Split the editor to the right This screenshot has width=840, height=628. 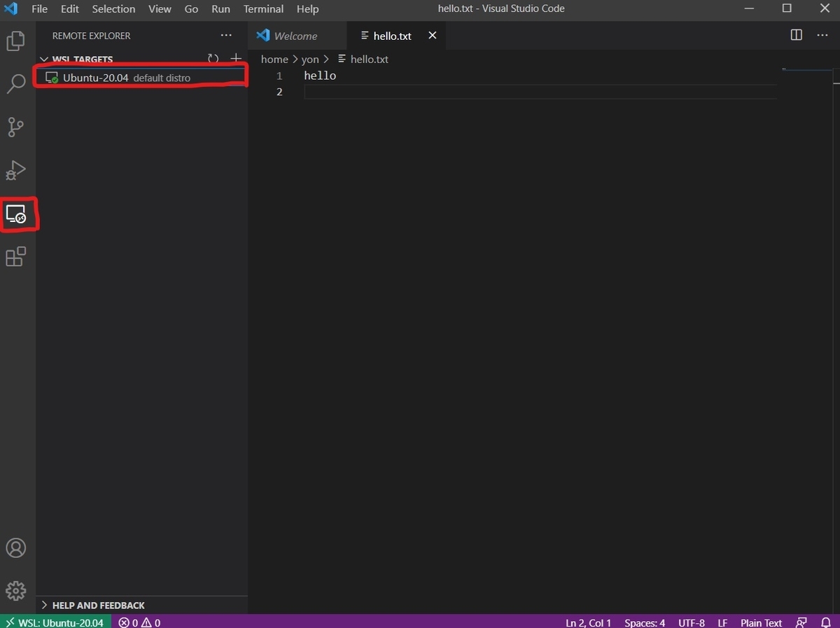(x=797, y=35)
